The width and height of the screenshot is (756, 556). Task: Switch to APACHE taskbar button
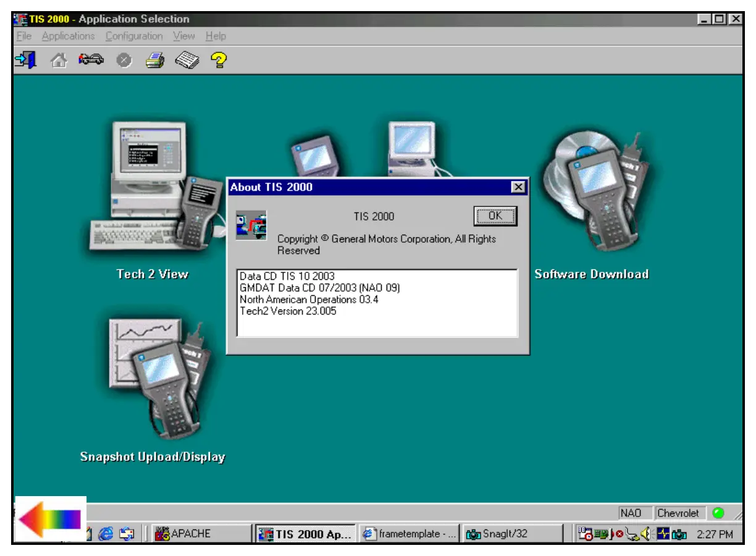183,534
